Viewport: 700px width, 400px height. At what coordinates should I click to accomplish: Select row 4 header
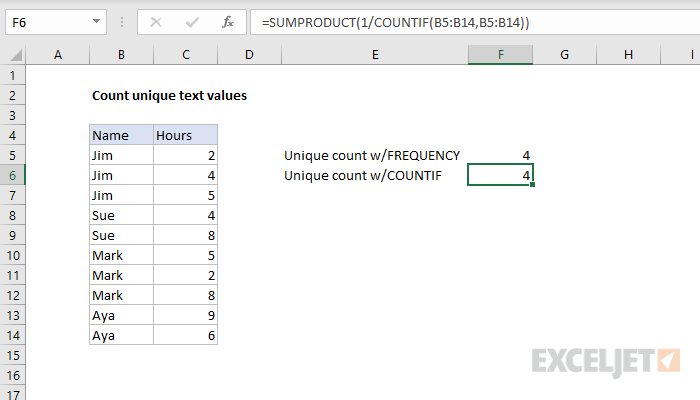coord(12,135)
